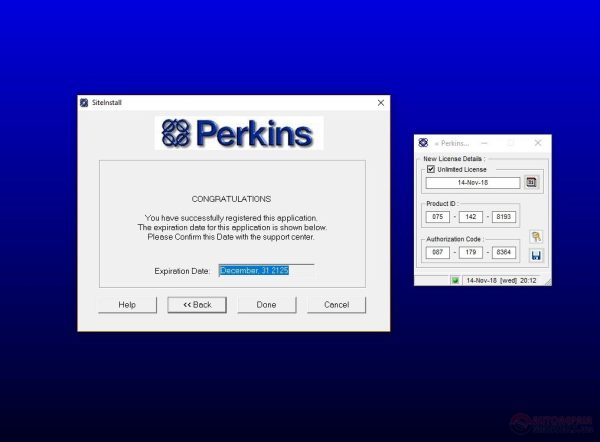The image size is (600, 442).
Task: Click the 'Expiration Date:' label
Action: pyautogui.click(x=182, y=271)
